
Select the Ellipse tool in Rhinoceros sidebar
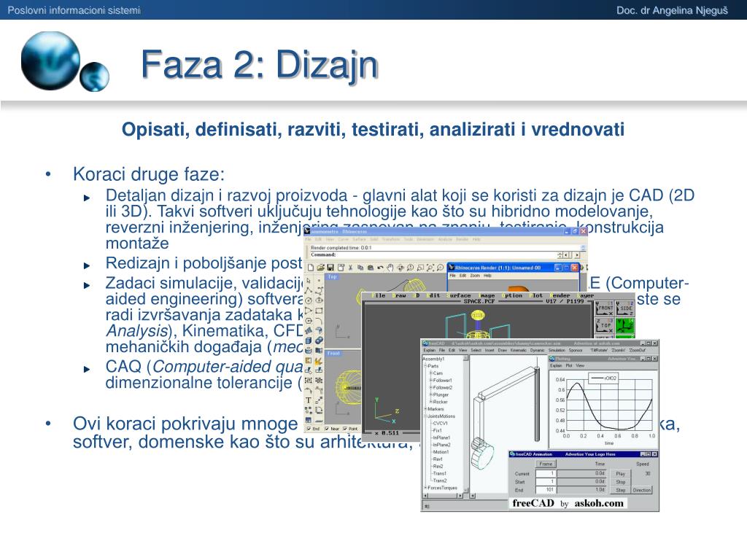tap(319, 300)
